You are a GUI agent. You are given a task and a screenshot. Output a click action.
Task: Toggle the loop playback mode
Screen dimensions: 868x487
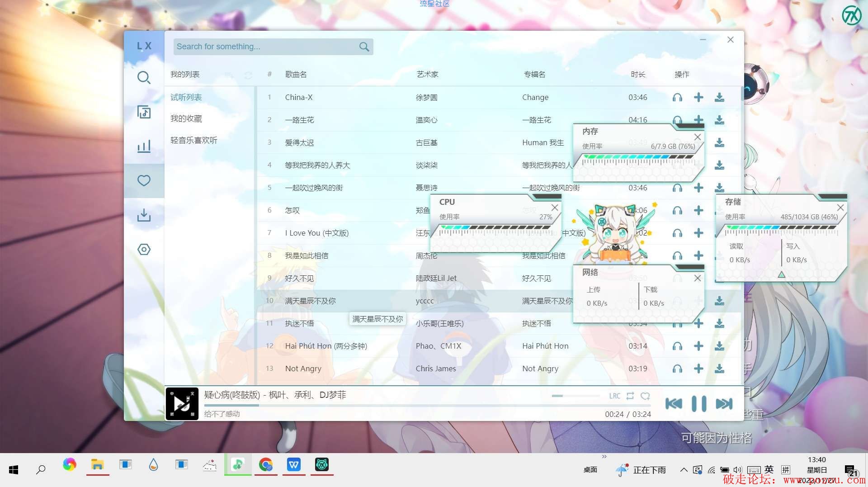(630, 396)
